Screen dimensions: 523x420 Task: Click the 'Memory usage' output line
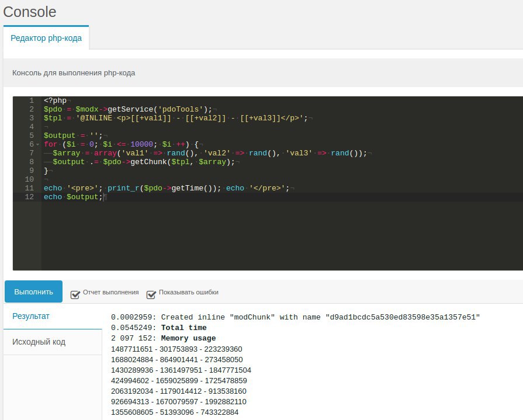[x=164, y=338]
